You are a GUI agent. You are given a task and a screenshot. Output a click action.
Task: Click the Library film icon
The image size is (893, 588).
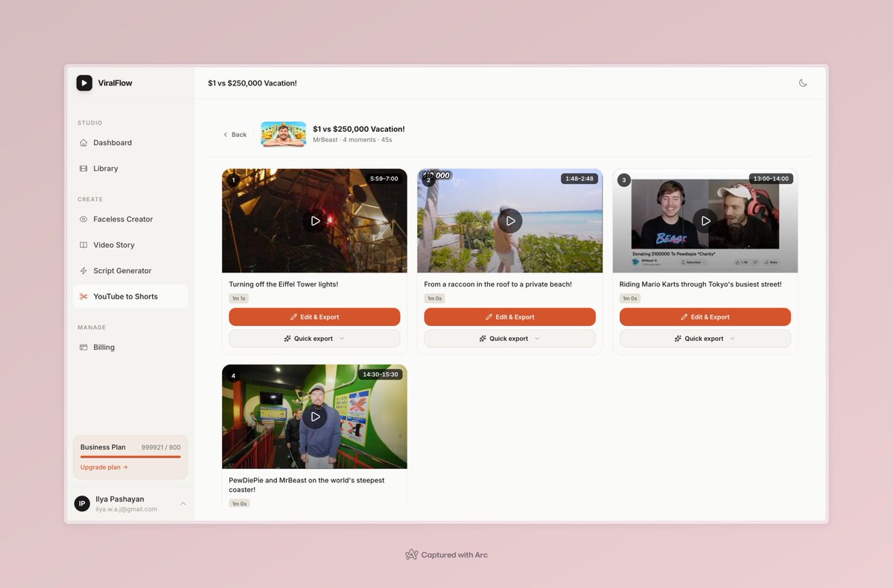(83, 168)
